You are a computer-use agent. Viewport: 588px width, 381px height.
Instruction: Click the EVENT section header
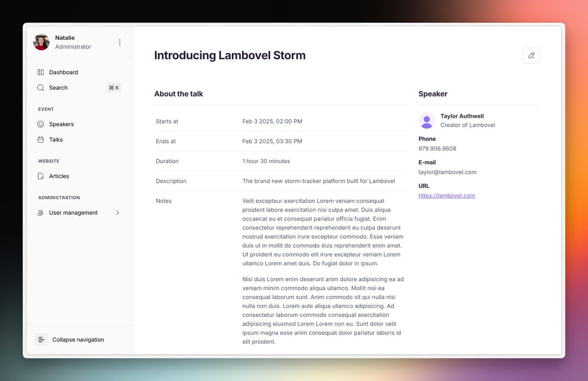click(x=46, y=109)
